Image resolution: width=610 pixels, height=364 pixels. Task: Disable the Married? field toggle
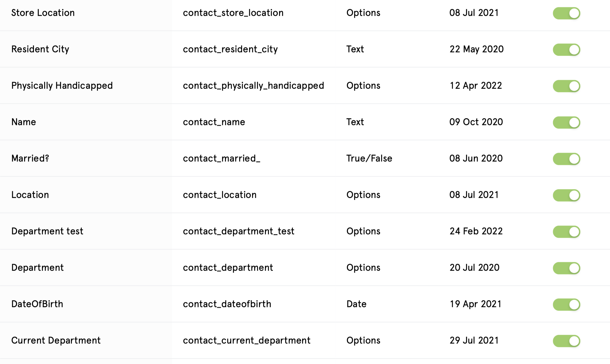(x=566, y=159)
